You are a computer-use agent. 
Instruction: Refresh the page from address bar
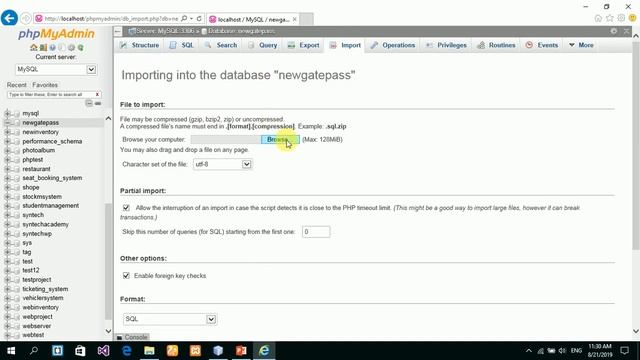[x=199, y=18]
